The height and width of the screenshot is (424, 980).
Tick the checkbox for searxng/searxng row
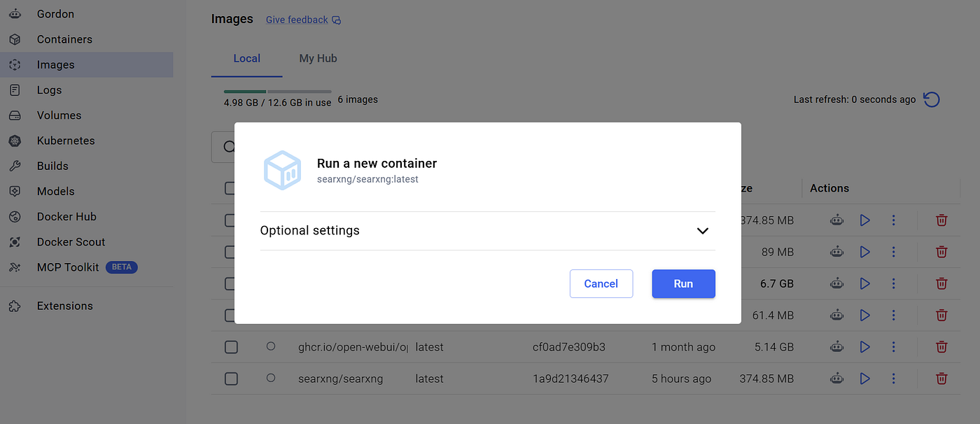(x=231, y=379)
